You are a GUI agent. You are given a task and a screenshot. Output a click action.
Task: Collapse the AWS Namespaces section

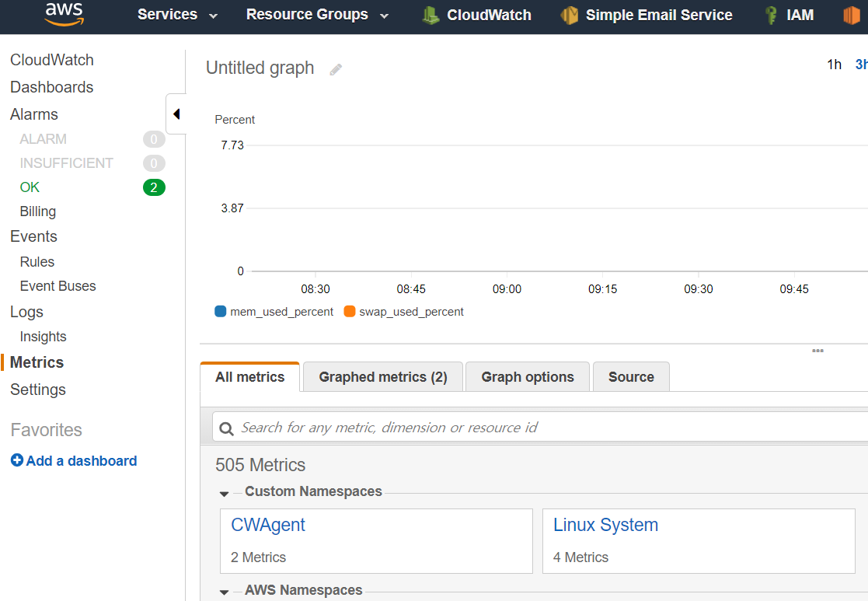pyautogui.click(x=225, y=592)
